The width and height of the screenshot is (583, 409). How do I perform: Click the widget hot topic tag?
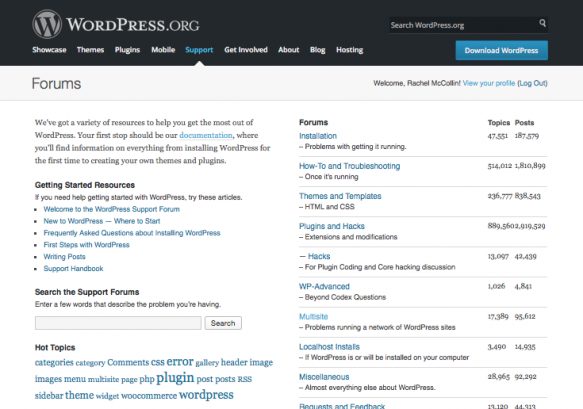pyautogui.click(x=107, y=396)
